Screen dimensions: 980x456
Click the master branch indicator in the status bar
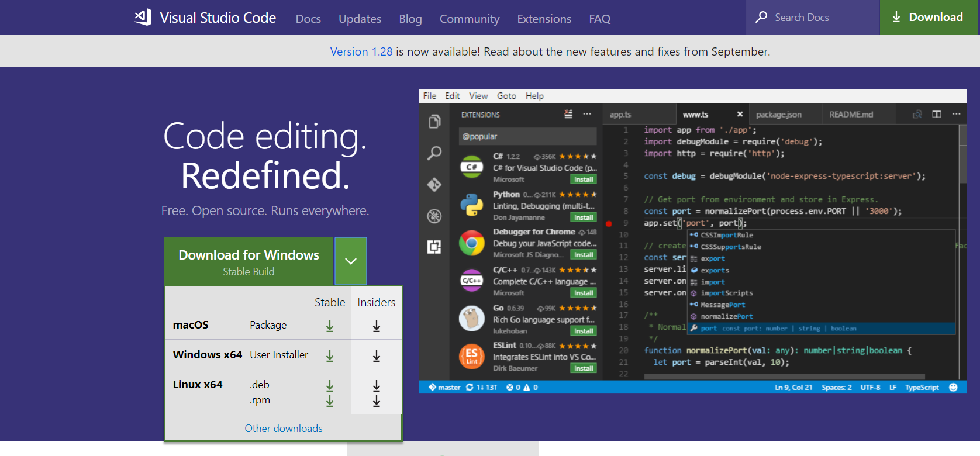445,387
